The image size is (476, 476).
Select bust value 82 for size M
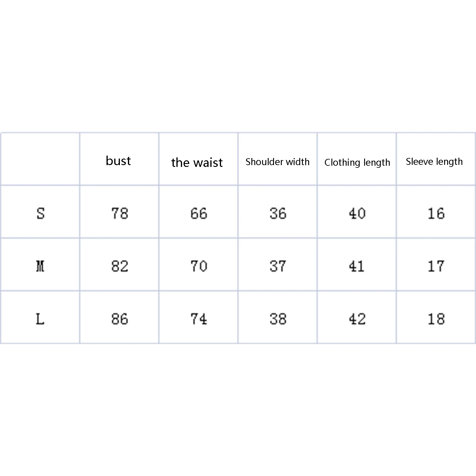[x=120, y=266]
